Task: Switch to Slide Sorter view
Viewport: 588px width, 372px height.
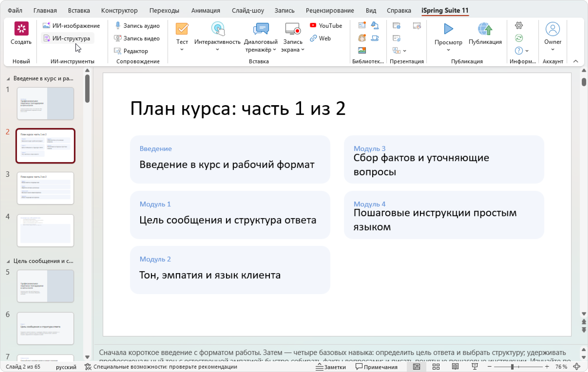Action: tap(436, 367)
